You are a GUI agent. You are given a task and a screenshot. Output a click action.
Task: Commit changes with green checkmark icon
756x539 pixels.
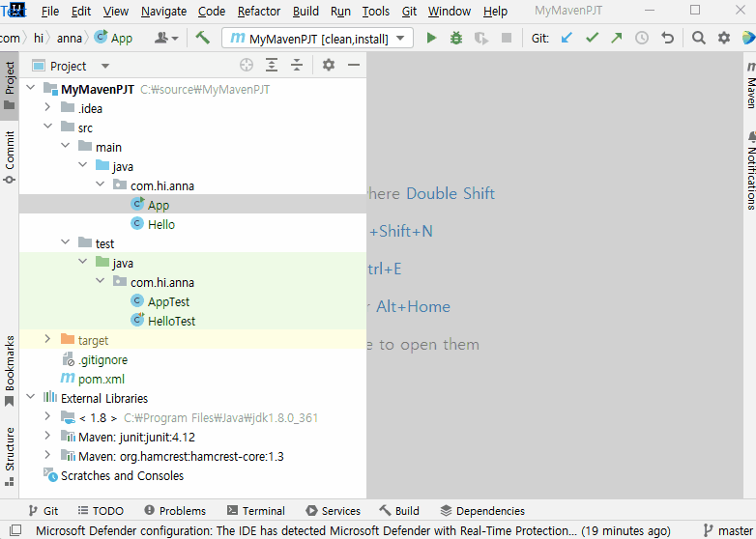[592, 38]
